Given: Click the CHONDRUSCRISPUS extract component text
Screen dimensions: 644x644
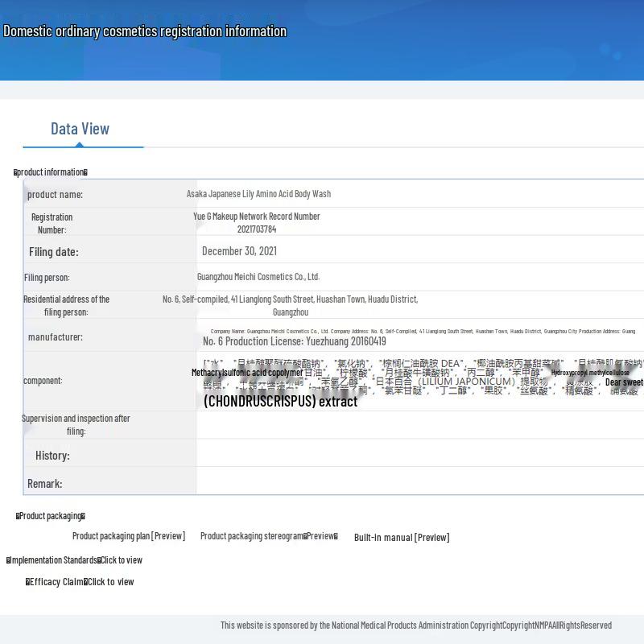Looking at the screenshot, I should click(280, 401).
